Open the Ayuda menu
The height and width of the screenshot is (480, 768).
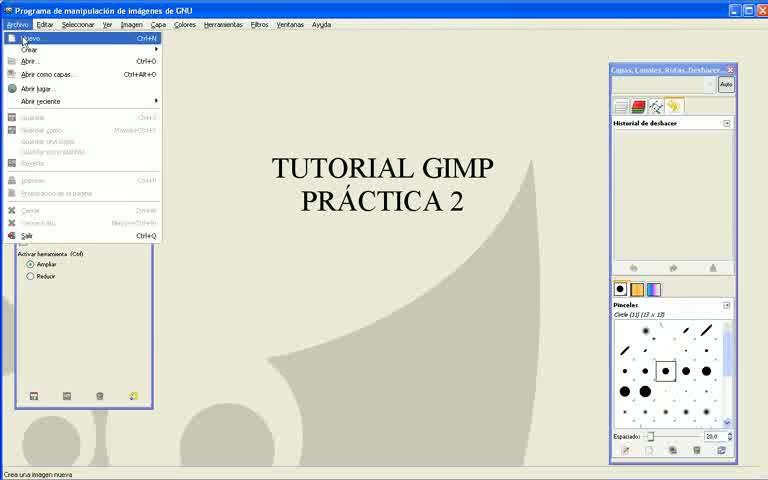click(321, 24)
